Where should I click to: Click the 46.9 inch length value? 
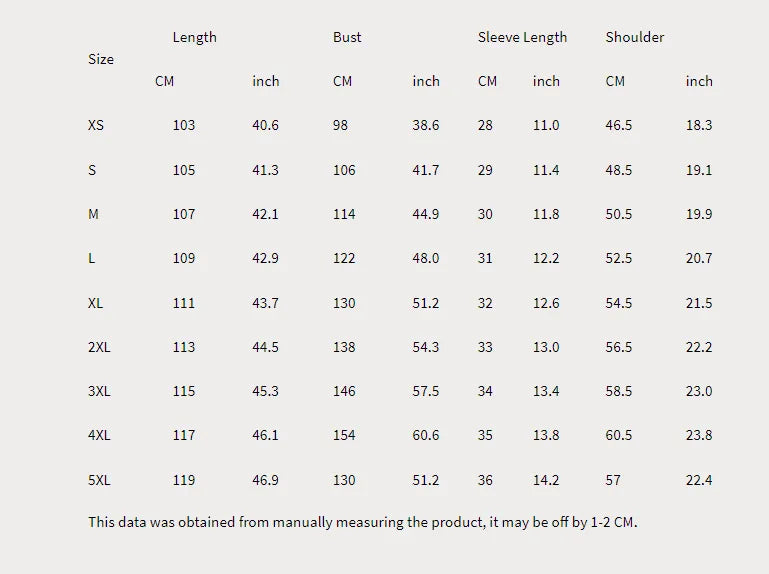pyautogui.click(x=265, y=480)
